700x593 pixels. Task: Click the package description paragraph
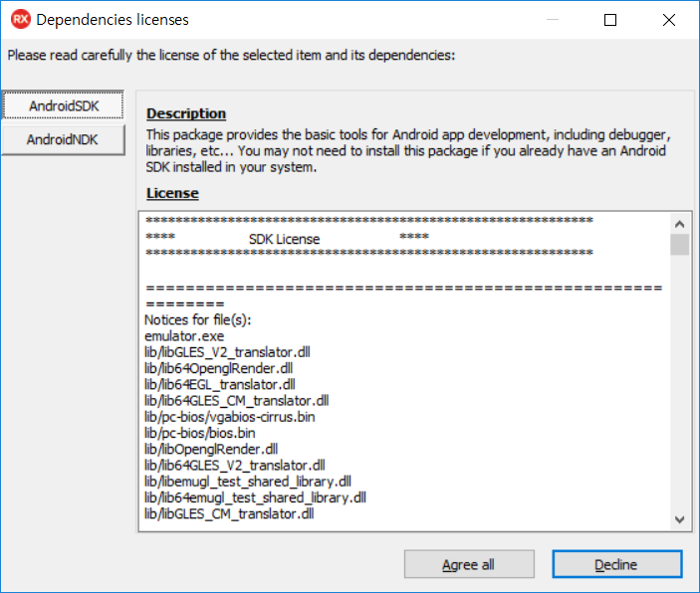pos(408,151)
